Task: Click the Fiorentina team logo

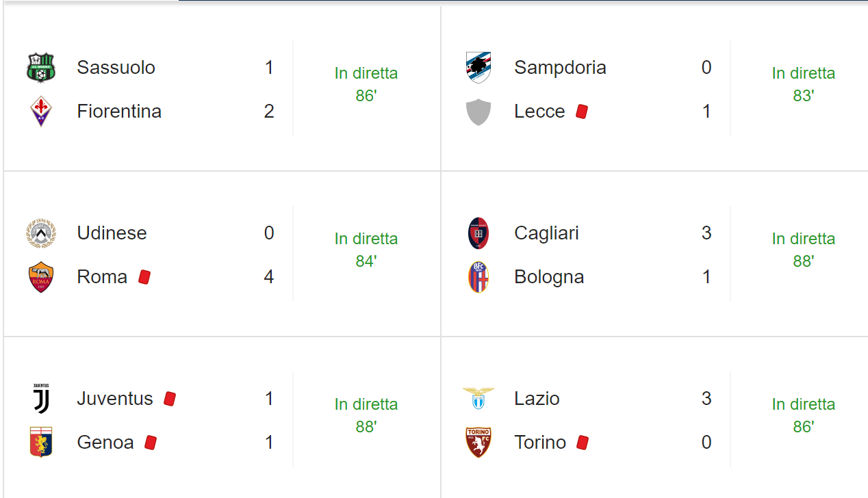Action: coord(41,112)
